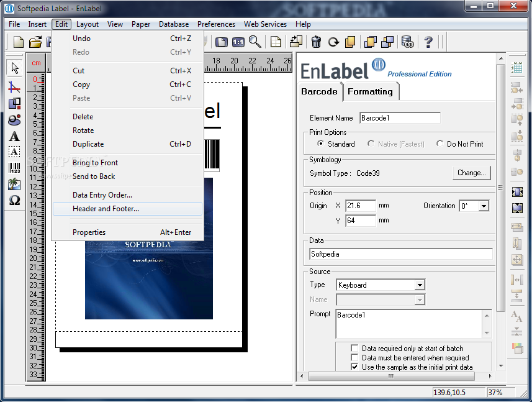Choose Header and Footer from Edit menu
The width and height of the screenshot is (532, 402).
(x=128, y=209)
